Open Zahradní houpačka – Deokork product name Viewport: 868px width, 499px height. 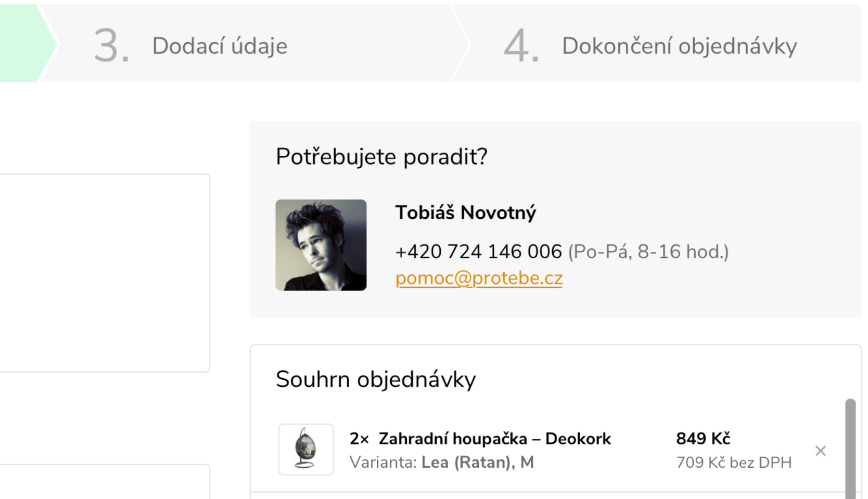click(x=494, y=439)
